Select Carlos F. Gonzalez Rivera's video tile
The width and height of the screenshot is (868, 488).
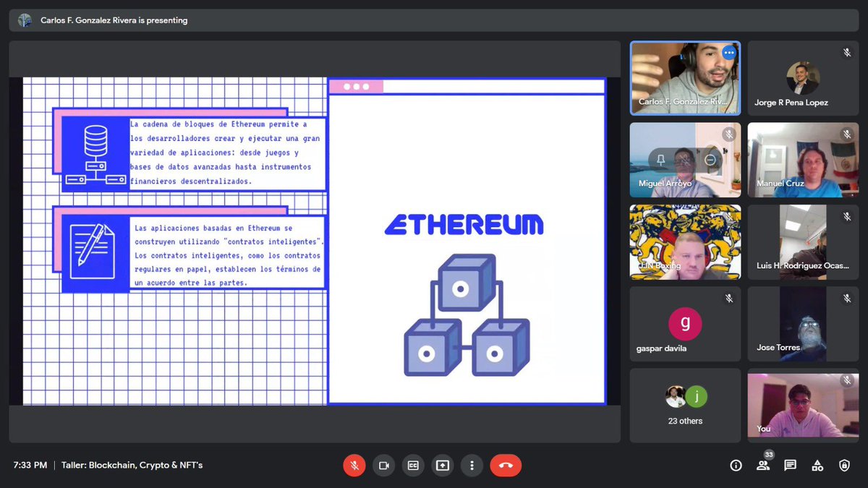[x=685, y=77]
